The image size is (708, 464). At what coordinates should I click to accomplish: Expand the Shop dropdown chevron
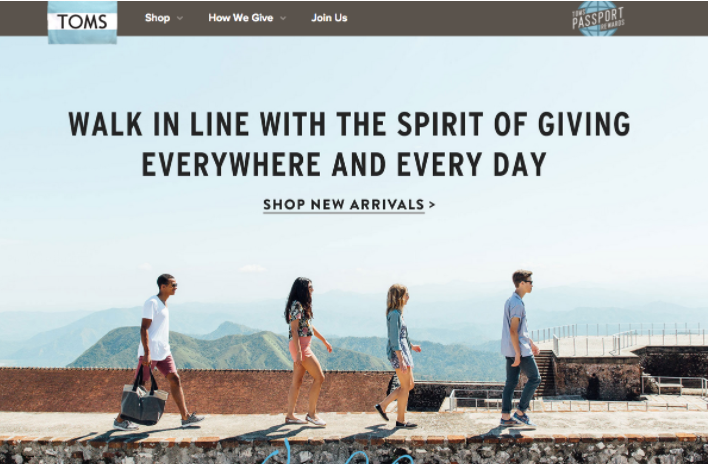(x=180, y=18)
